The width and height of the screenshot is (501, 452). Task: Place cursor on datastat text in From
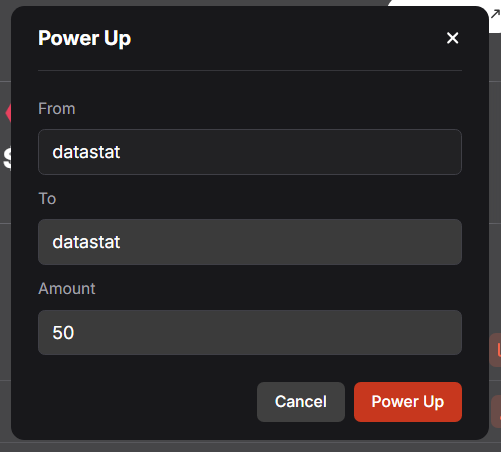(86, 152)
